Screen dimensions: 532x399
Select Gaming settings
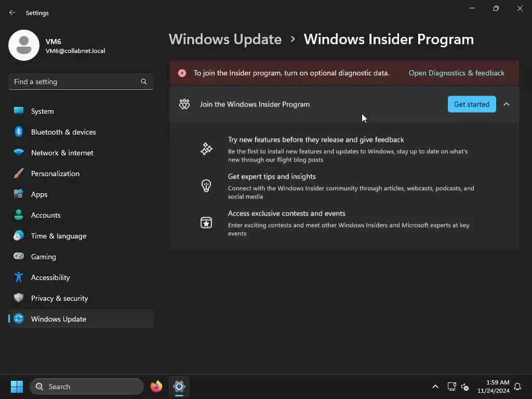[81, 257]
